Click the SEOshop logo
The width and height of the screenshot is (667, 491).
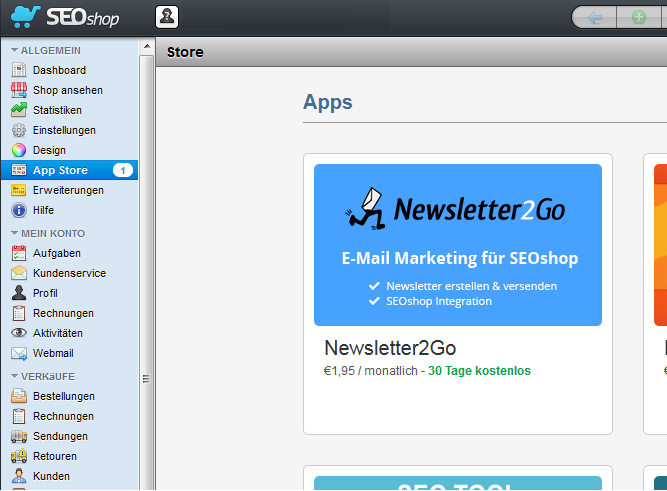(x=65, y=17)
